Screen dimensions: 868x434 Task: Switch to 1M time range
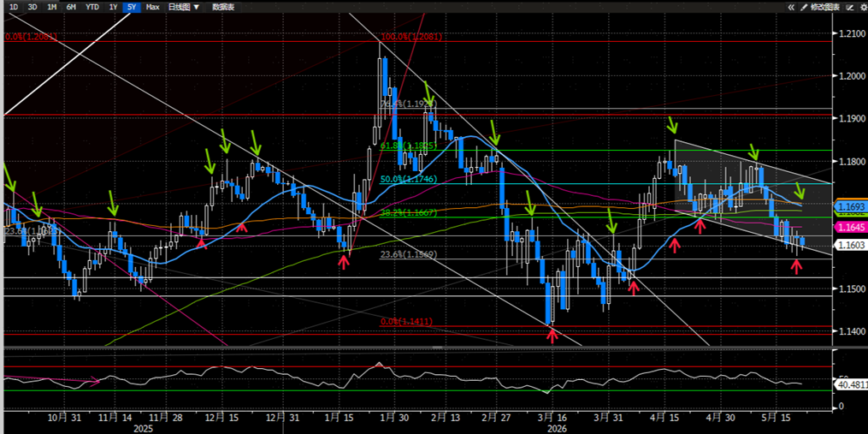pyautogui.click(x=51, y=7)
